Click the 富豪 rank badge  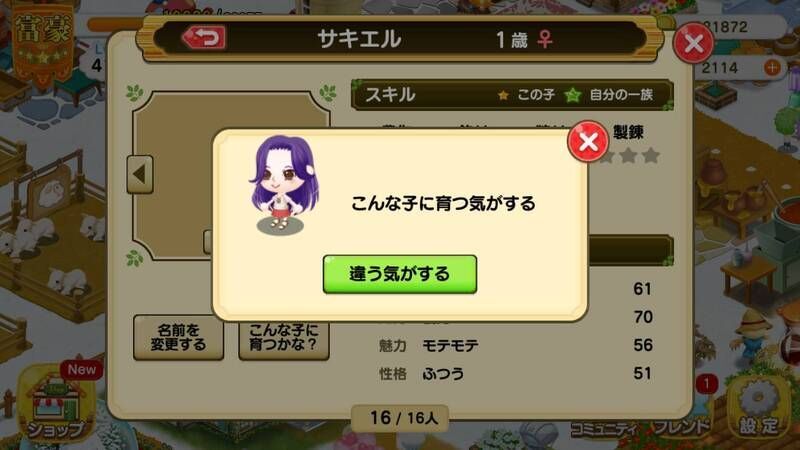click(43, 41)
